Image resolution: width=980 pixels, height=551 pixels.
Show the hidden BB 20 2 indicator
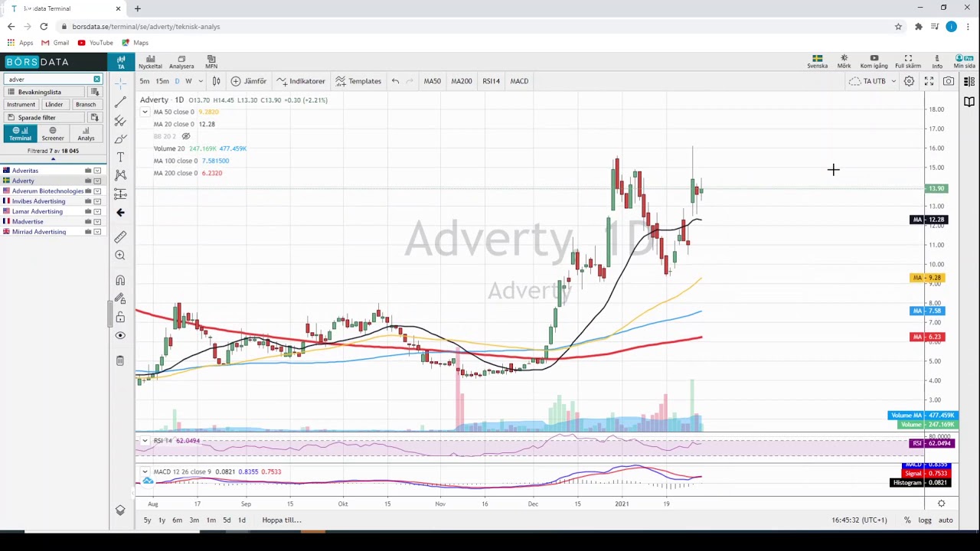click(x=185, y=136)
